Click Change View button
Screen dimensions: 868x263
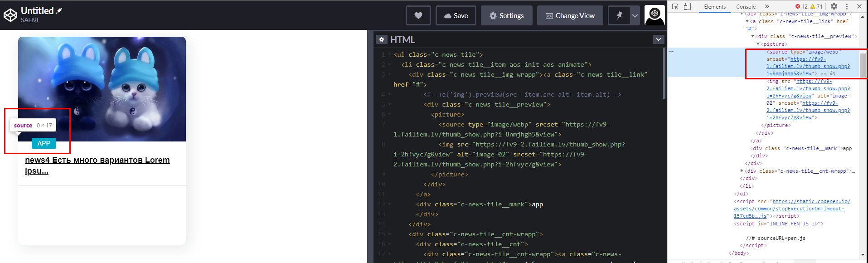click(570, 15)
